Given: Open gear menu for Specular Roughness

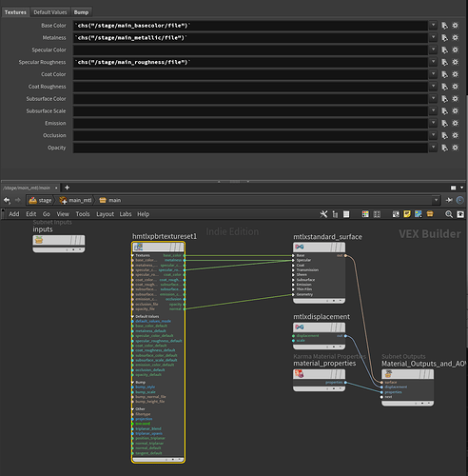Looking at the screenshot, I should 456,62.
